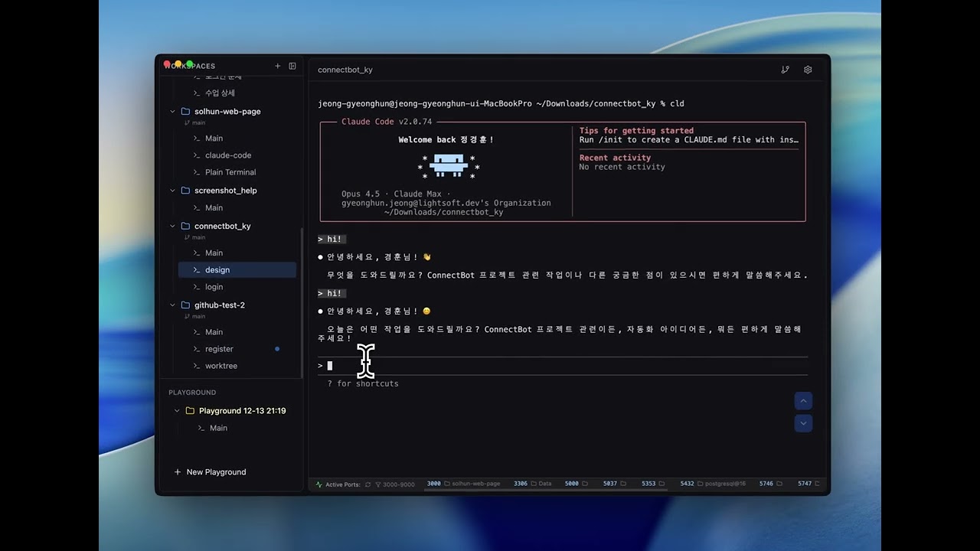Screen dimensions: 980x551
Task: Click 'main' branch label under github-test-2
Action: tap(198, 316)
